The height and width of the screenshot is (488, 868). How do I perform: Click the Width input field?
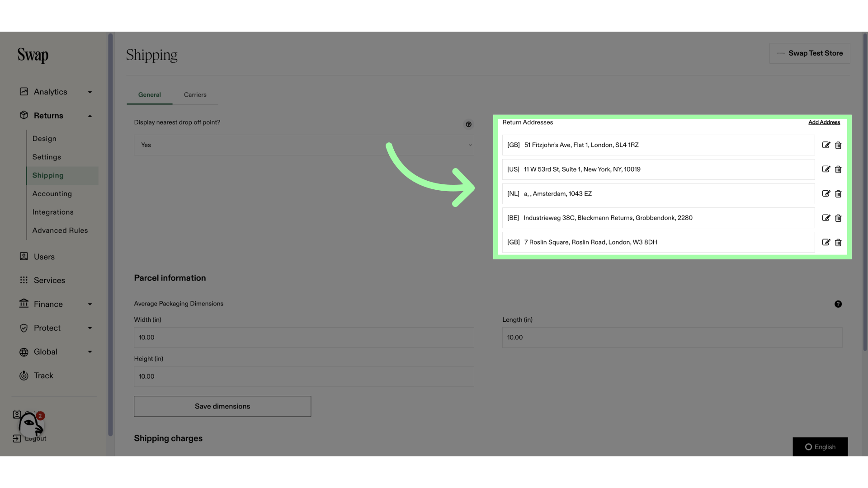304,337
